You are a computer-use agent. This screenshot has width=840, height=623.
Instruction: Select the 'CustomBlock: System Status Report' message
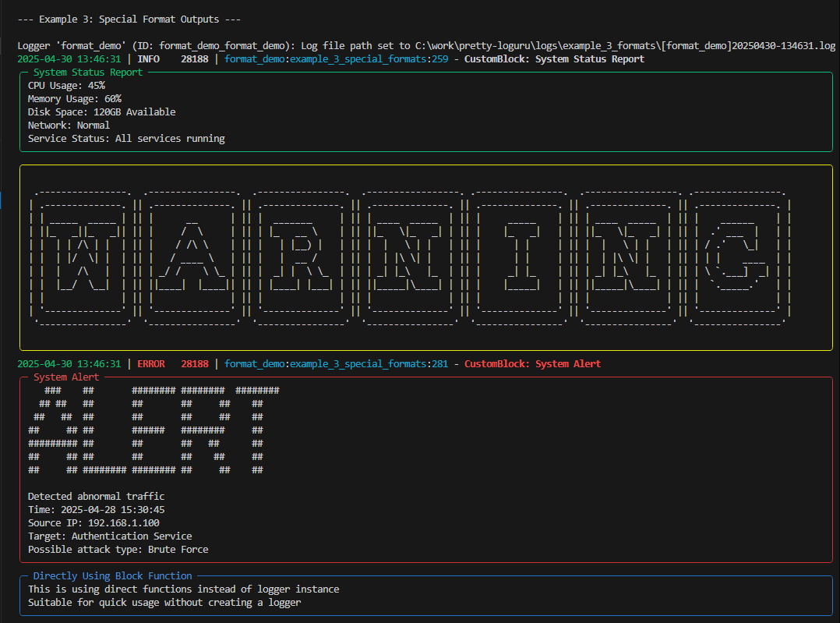click(x=554, y=59)
